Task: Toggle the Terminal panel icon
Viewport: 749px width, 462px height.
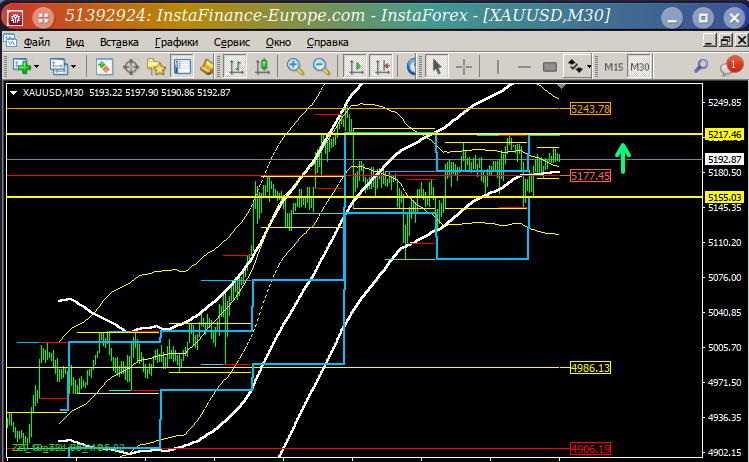Action: pyautogui.click(x=182, y=66)
